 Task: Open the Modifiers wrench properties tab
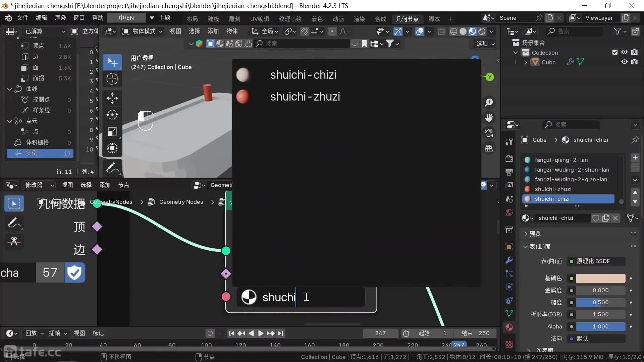point(509,260)
